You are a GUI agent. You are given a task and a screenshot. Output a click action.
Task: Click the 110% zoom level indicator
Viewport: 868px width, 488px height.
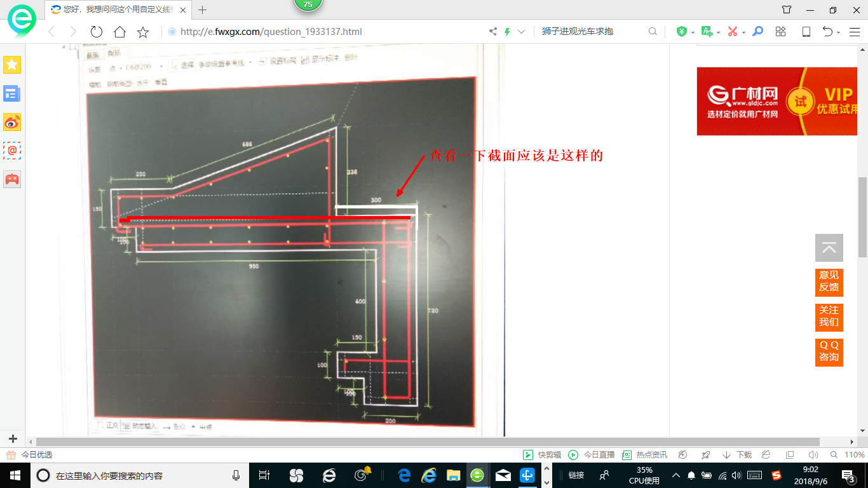pyautogui.click(x=855, y=455)
